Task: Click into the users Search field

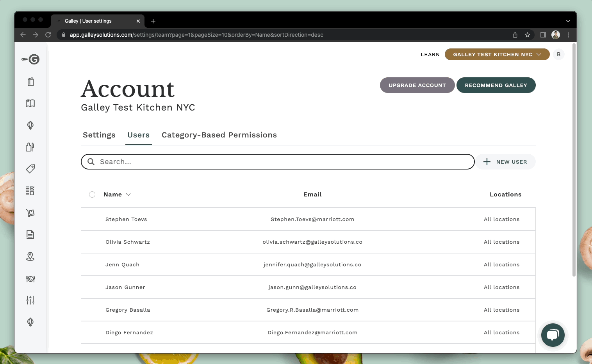Action: pyautogui.click(x=278, y=162)
